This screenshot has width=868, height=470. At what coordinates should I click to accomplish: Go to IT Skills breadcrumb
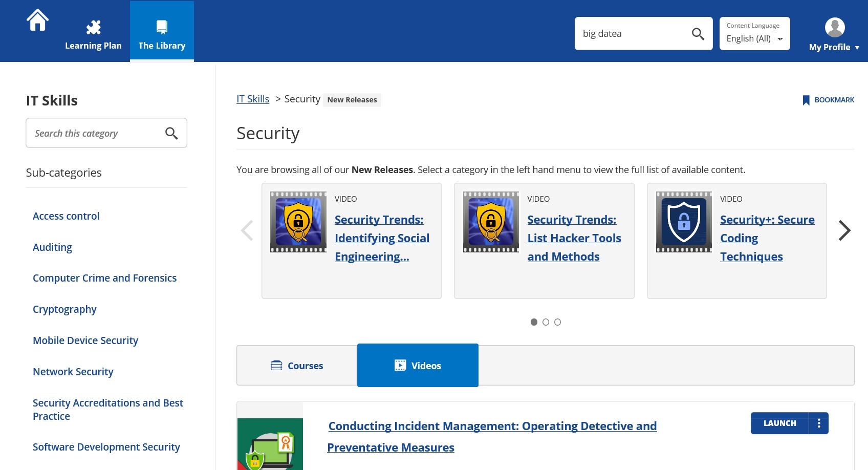tap(253, 99)
